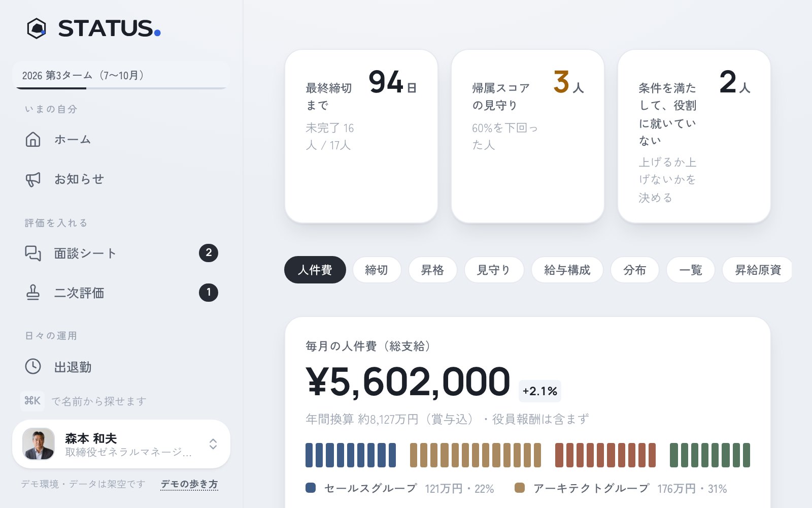Viewport: 812px width, 508px height.
Task: Switch to the 一覧 tab
Action: (x=691, y=270)
